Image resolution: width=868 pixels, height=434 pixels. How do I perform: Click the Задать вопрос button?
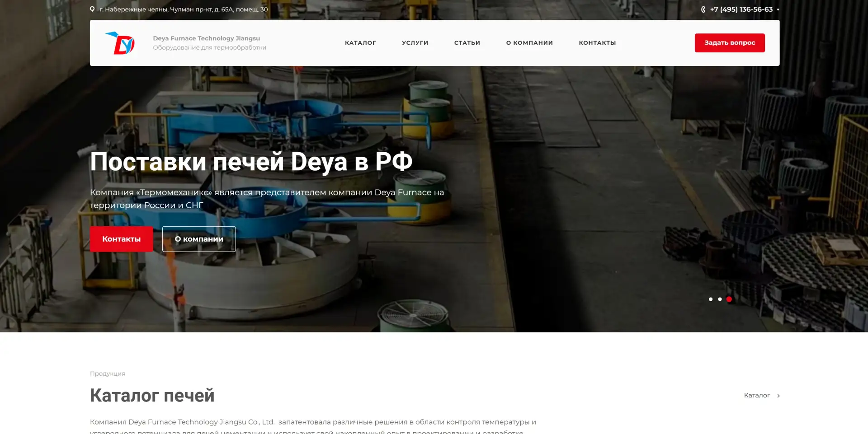point(730,43)
